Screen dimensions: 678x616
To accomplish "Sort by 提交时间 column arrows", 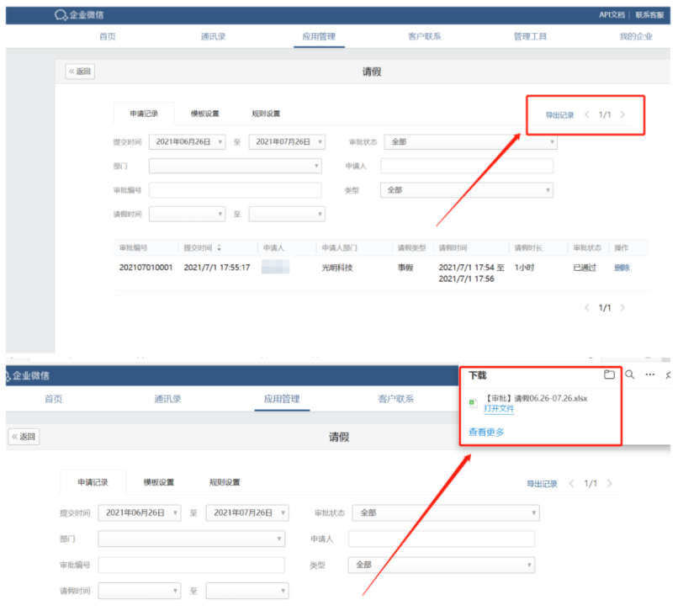I will pyautogui.click(x=219, y=248).
